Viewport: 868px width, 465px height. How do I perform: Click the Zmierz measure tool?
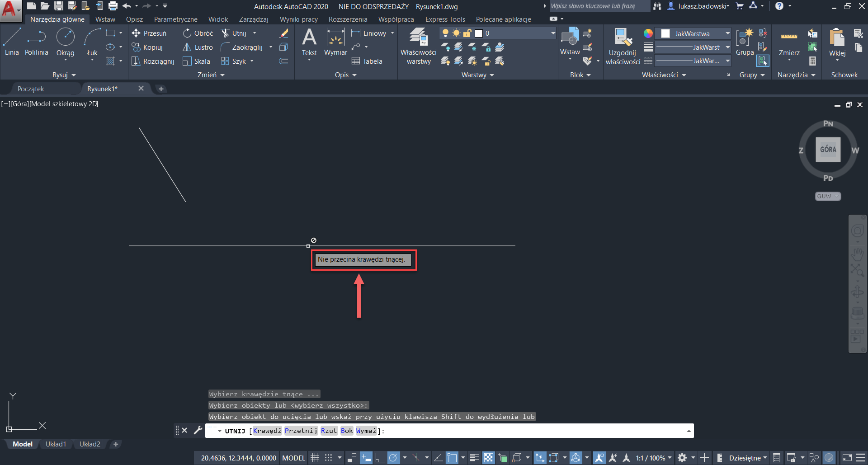click(789, 43)
